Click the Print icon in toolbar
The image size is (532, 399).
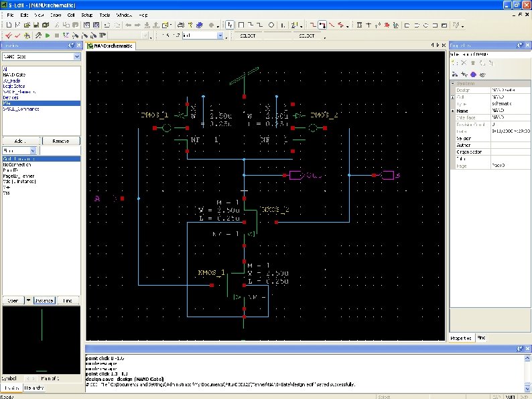(181, 25)
